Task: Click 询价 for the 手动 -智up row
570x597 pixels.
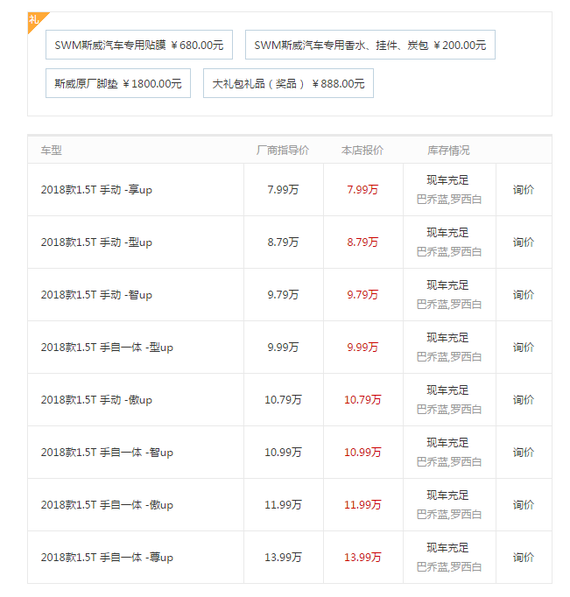Action: [524, 295]
